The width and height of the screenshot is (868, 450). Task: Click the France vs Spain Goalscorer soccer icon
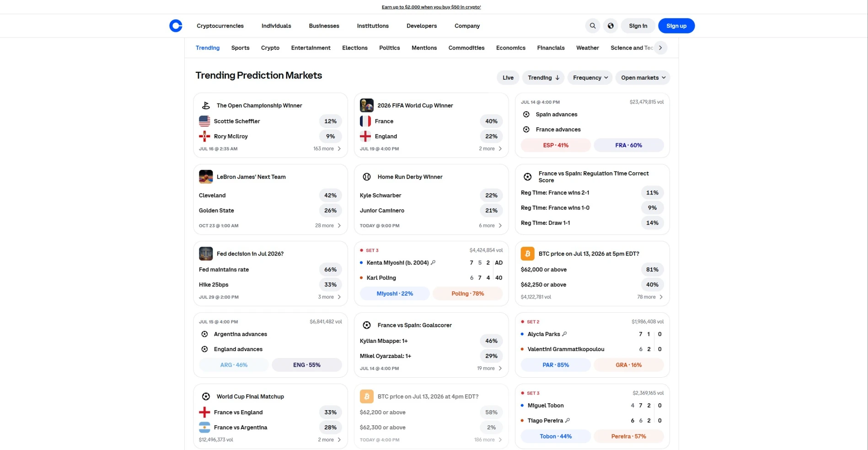(367, 325)
